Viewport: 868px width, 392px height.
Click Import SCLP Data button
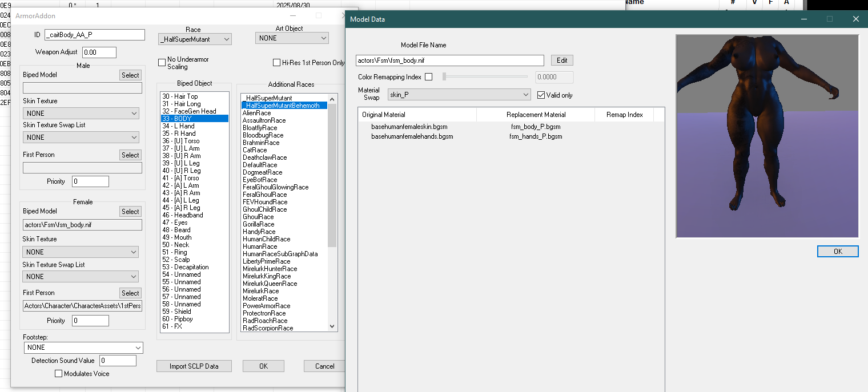click(194, 366)
